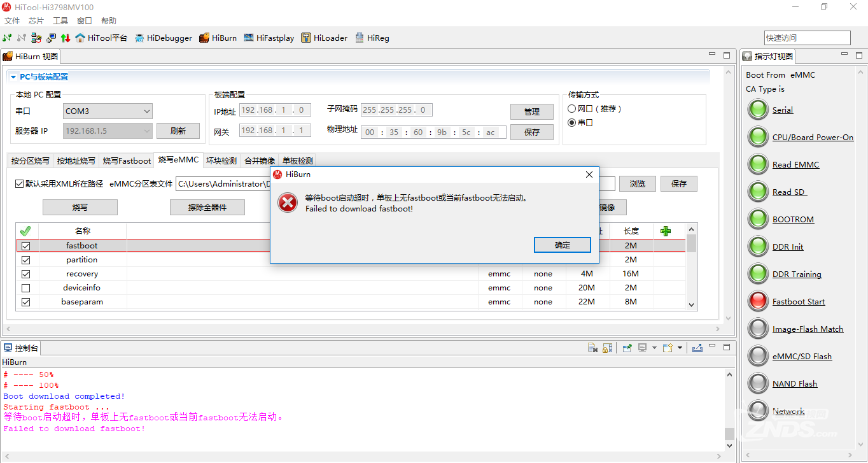868x463 pixels.
Task: Click partition table scroll down arrow
Action: tap(692, 305)
